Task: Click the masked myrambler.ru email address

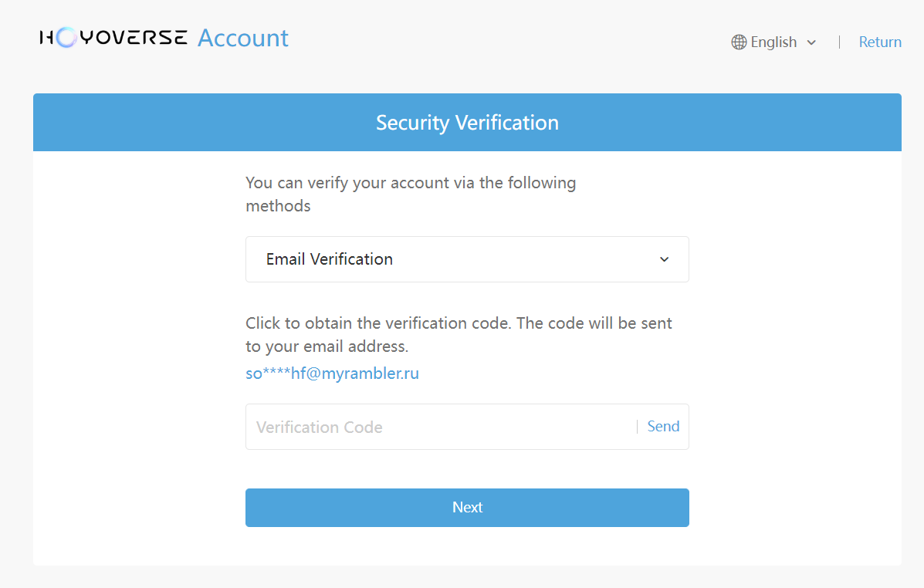Action: [x=332, y=373]
